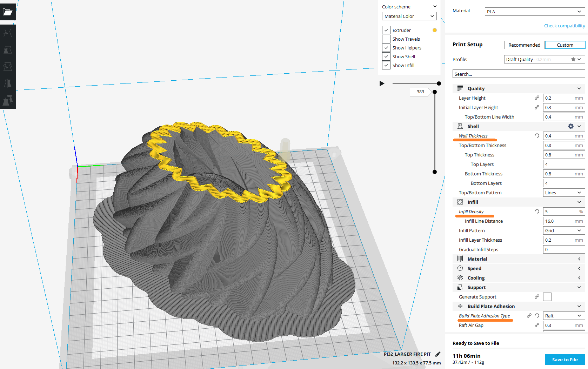Click the 11h 06min print time text

(x=467, y=356)
